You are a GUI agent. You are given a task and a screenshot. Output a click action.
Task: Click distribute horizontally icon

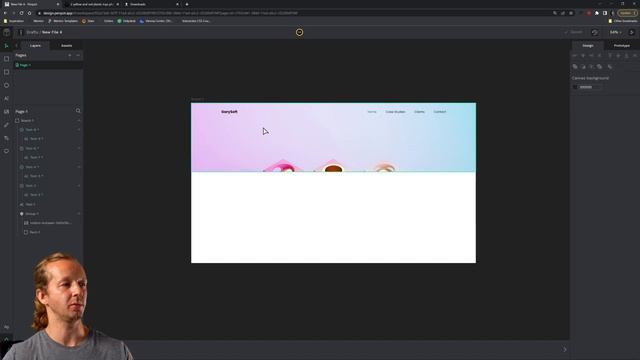[599, 56]
